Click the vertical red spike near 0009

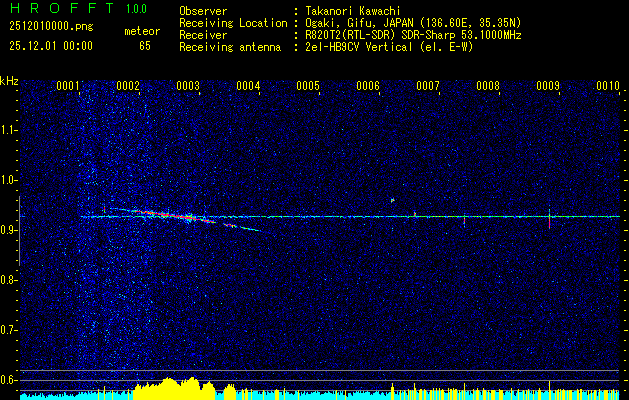pyautogui.click(x=549, y=219)
